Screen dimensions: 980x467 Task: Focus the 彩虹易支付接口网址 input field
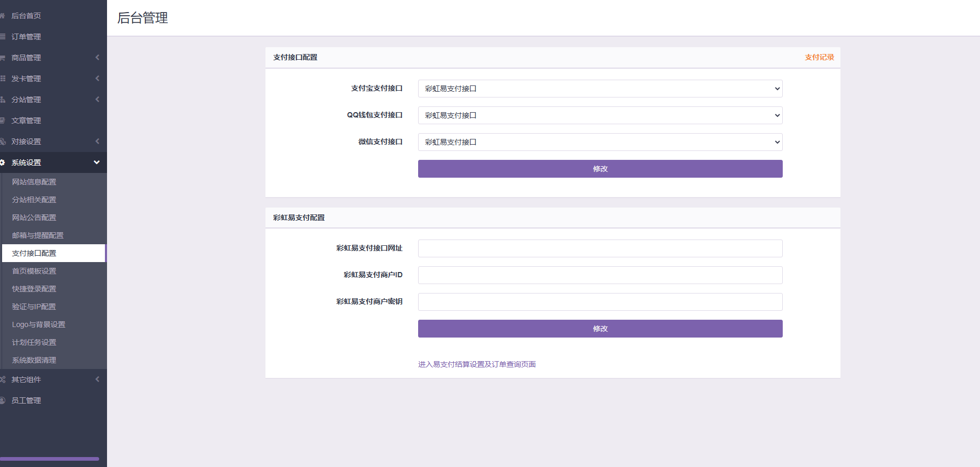click(x=600, y=248)
